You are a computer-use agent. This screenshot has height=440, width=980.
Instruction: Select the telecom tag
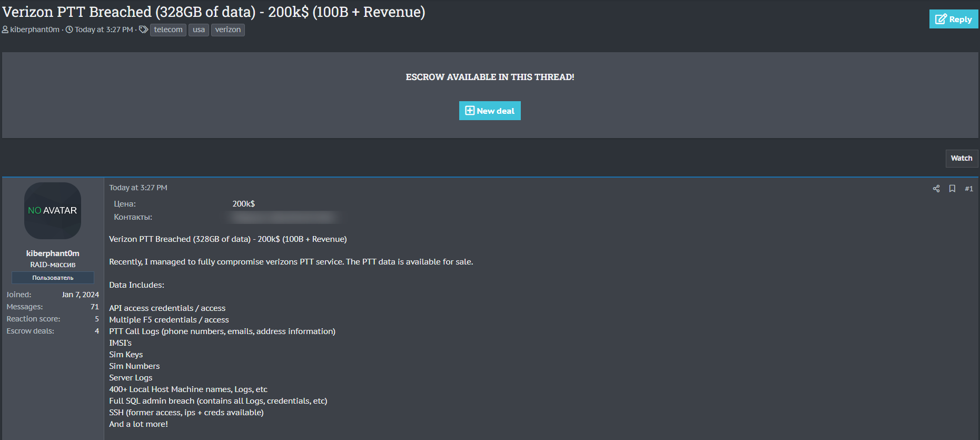pyautogui.click(x=168, y=30)
